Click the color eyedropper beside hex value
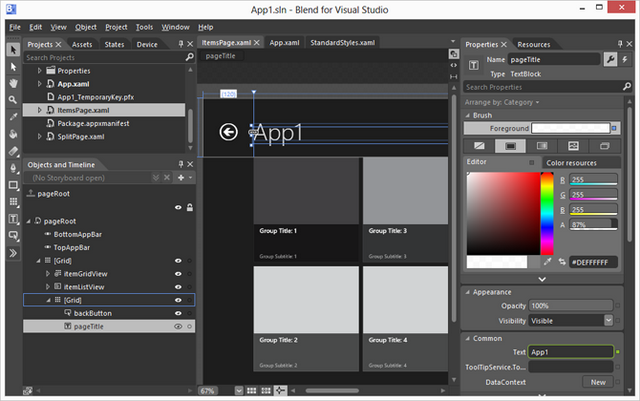This screenshot has width=640, height=401. tap(547, 262)
